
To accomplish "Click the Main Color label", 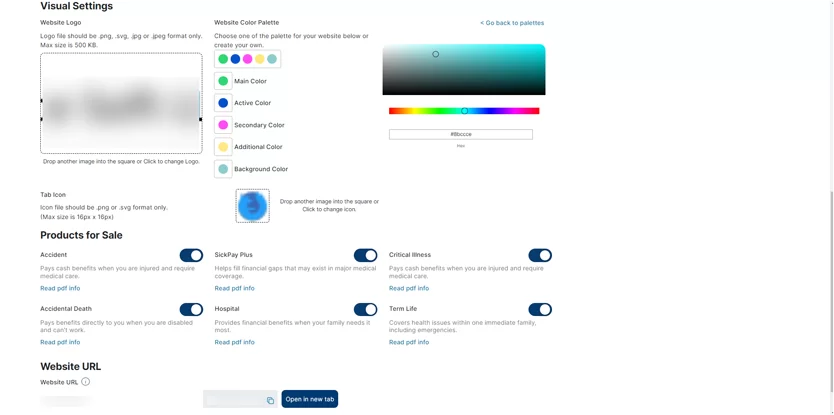I will click(251, 81).
